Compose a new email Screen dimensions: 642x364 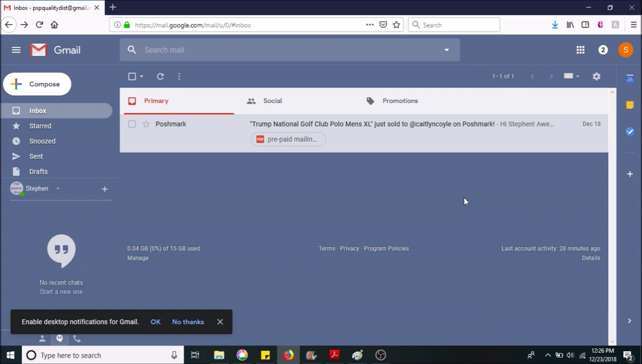click(37, 84)
